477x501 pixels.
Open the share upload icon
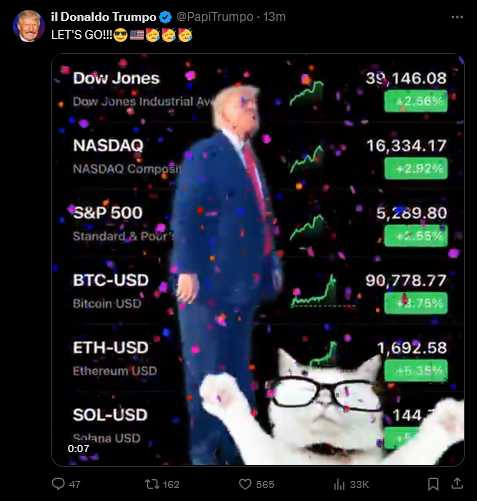(457, 484)
